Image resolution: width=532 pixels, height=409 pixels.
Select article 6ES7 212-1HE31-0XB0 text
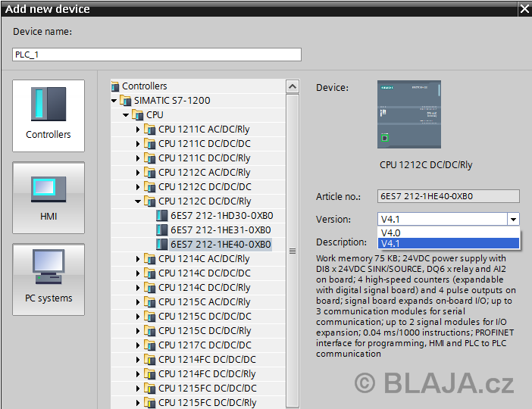click(x=221, y=230)
